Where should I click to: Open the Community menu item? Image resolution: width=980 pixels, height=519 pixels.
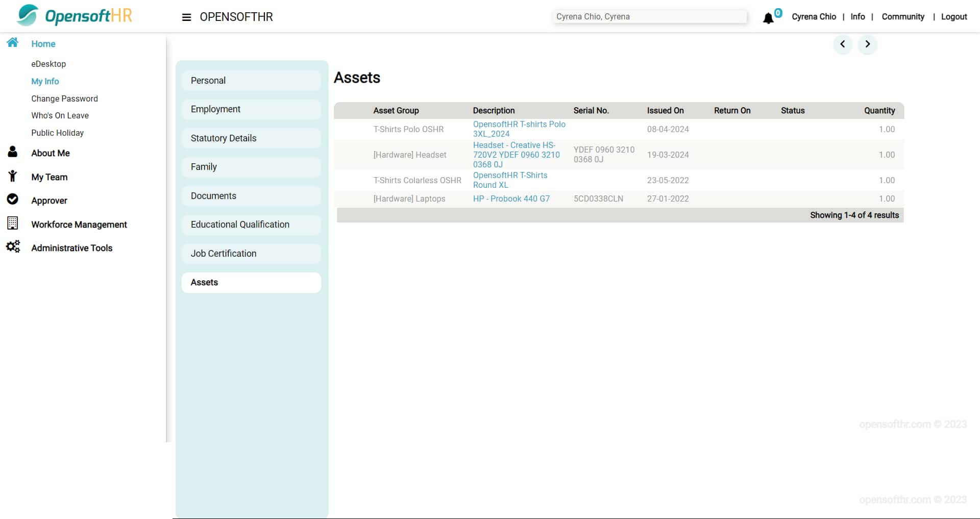902,16
